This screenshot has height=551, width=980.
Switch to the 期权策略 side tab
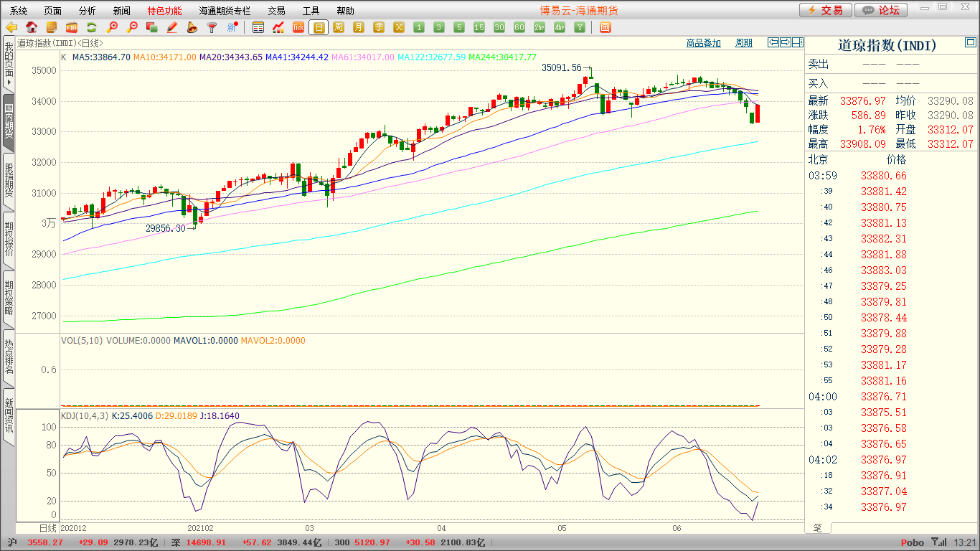tap(9, 298)
